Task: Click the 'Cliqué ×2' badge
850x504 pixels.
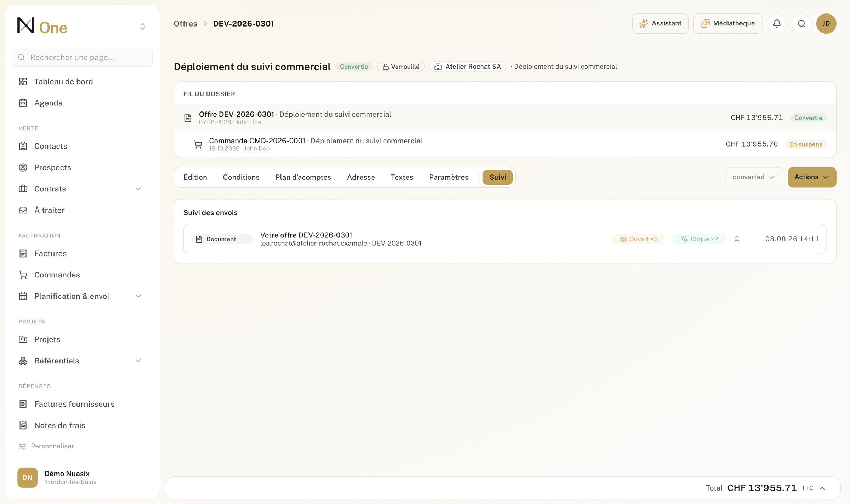Action: pyautogui.click(x=699, y=239)
